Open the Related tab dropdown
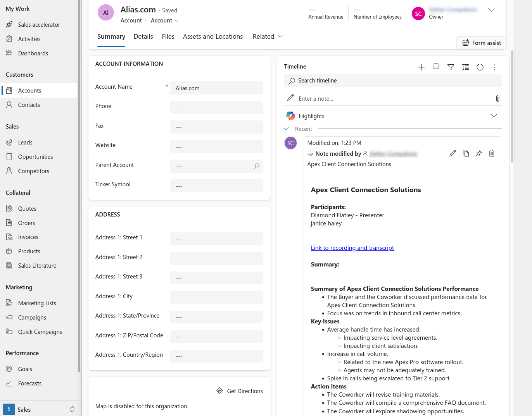Screen dimensions: 532x416 (x=268, y=36)
